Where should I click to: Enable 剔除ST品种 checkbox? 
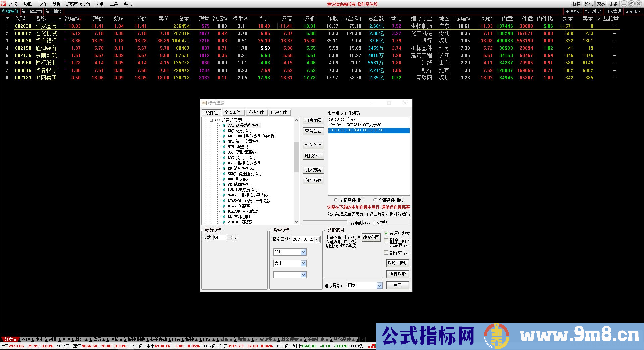(x=386, y=252)
